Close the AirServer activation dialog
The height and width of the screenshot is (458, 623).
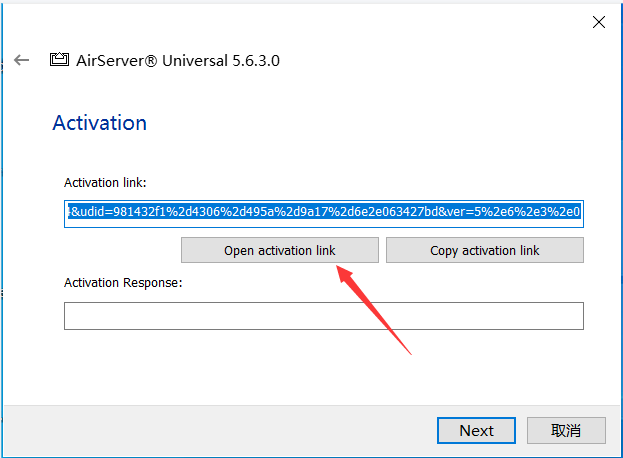tap(599, 22)
